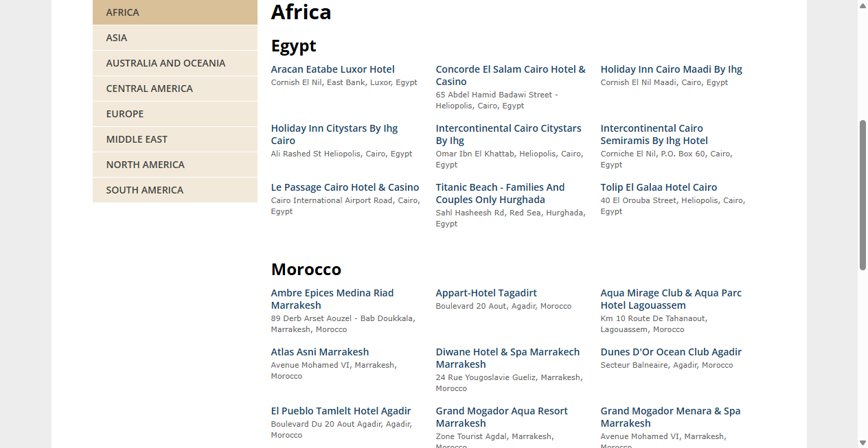The height and width of the screenshot is (448, 868).
Task: View Le Passage Cairo Hotel & Casino
Action: click(x=345, y=187)
